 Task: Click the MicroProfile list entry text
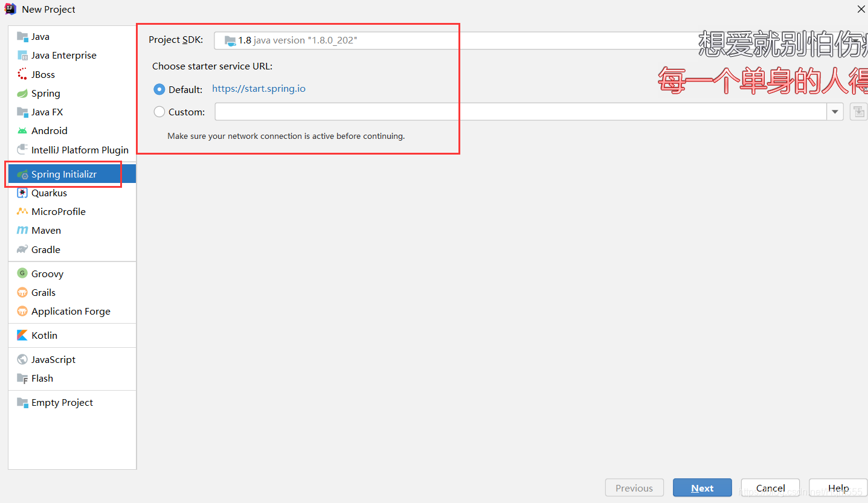[59, 212]
